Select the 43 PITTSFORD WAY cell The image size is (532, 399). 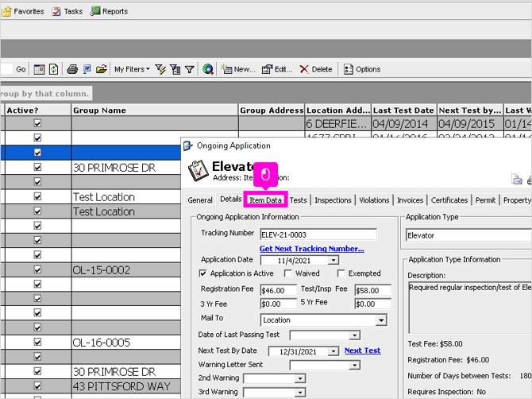pyautogui.click(x=126, y=386)
